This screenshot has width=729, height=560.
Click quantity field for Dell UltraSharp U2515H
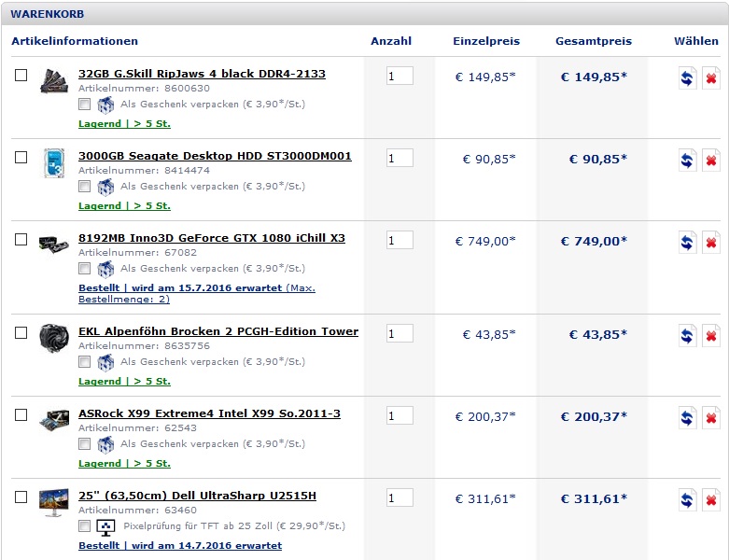pyautogui.click(x=400, y=498)
